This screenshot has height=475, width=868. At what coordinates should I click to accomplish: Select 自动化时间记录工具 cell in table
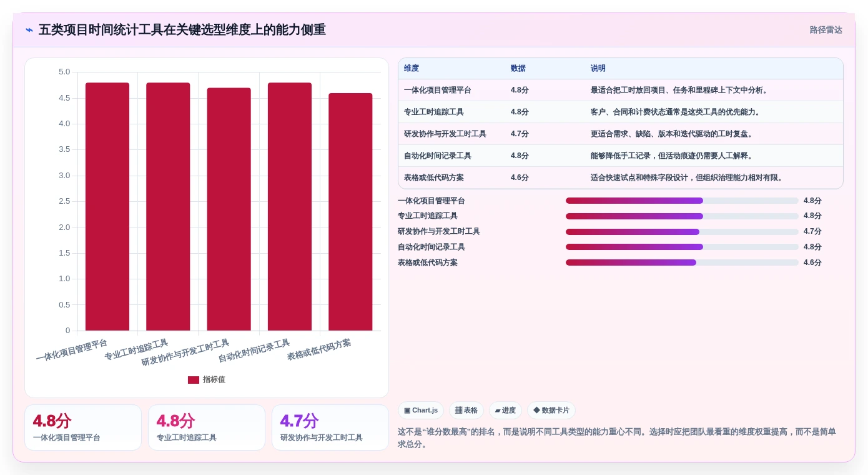[438, 156]
